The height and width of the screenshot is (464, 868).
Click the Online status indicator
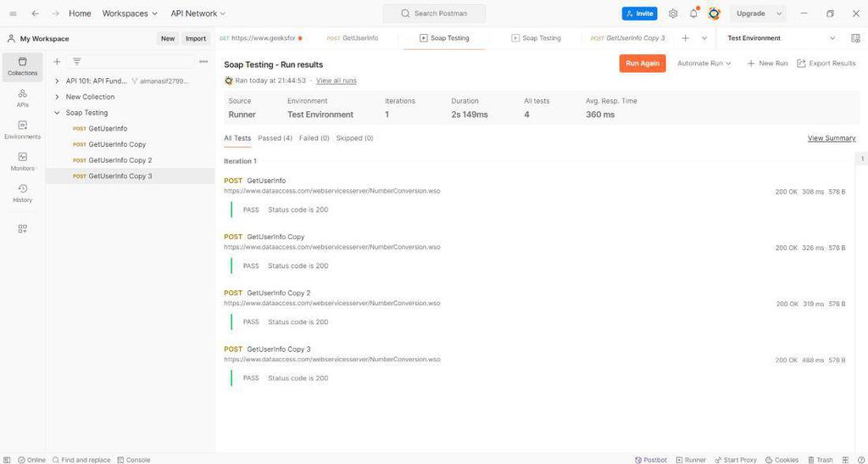31,460
